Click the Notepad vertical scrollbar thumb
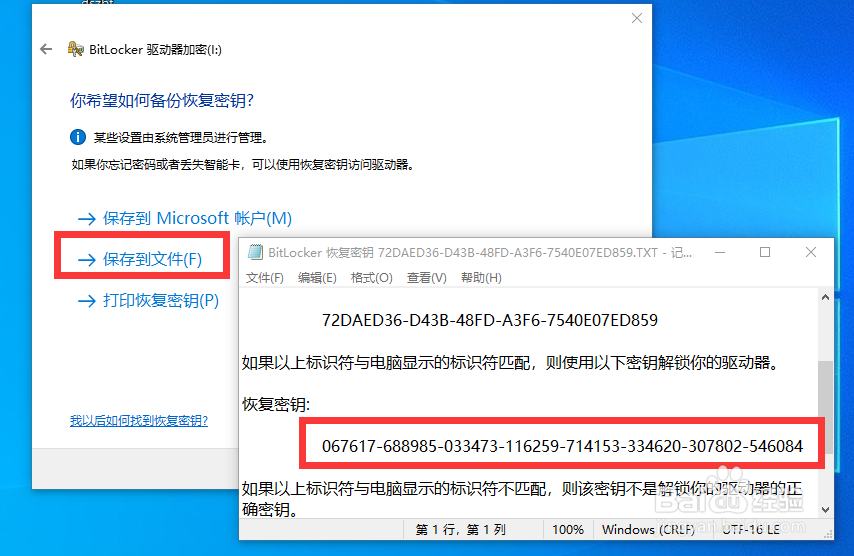The width and height of the screenshot is (854, 556). click(825, 407)
